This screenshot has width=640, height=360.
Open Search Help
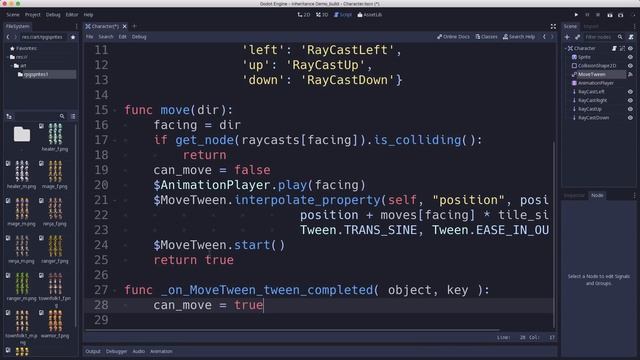coord(519,37)
